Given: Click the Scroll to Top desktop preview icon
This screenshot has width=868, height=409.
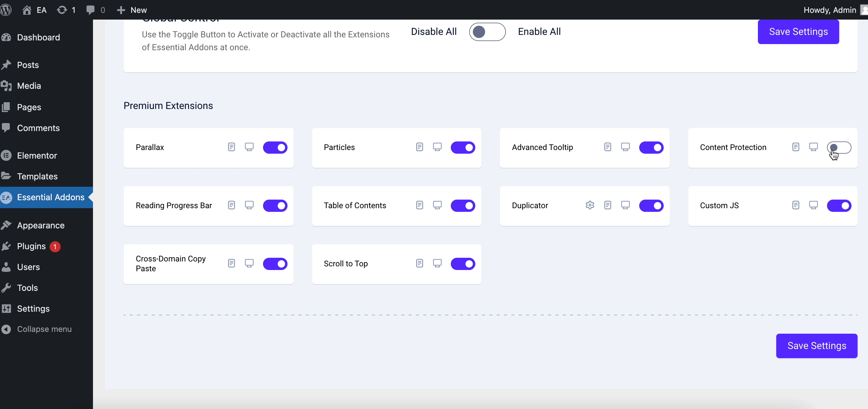Looking at the screenshot, I should click(x=437, y=263).
